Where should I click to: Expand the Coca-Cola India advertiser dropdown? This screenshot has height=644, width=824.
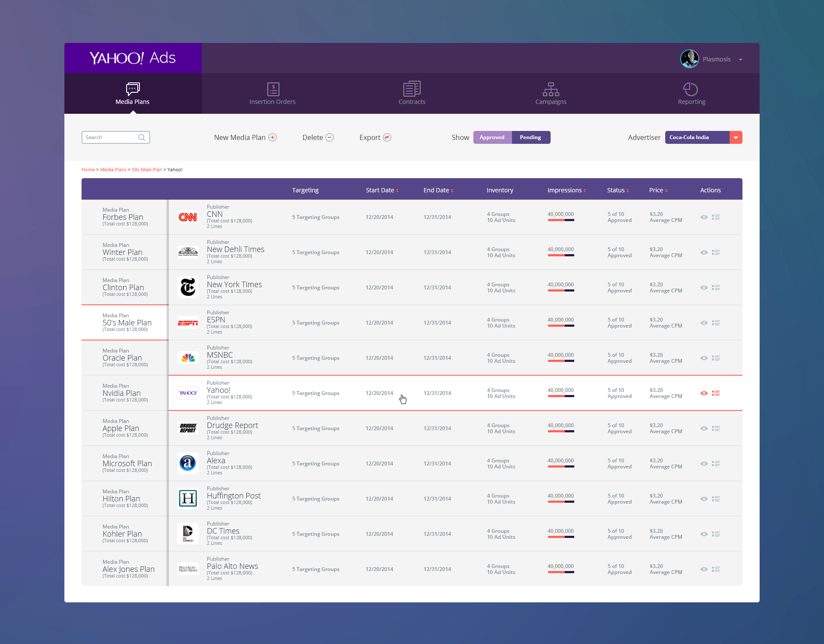(x=736, y=137)
